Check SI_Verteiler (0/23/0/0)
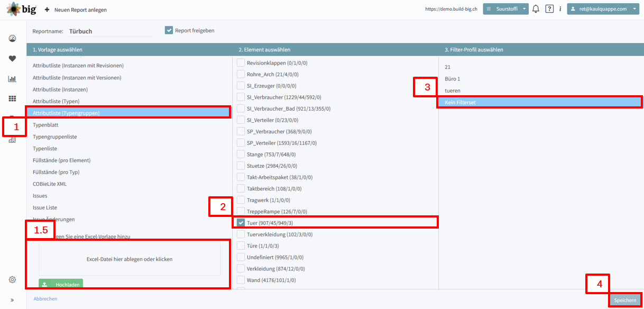Viewport: 644px width, 309px height. tap(241, 120)
